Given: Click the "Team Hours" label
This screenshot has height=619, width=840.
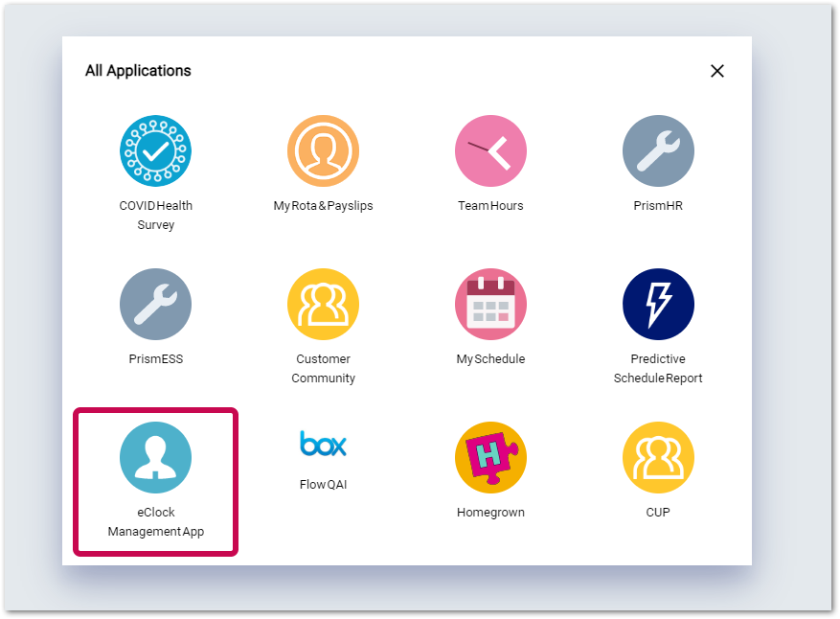Looking at the screenshot, I should point(490,206).
